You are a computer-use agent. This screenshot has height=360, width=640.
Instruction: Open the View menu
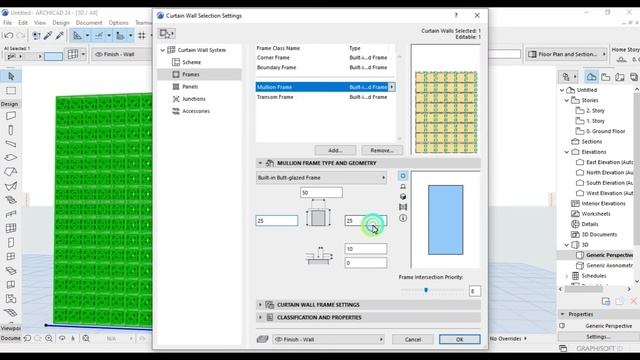[40, 22]
